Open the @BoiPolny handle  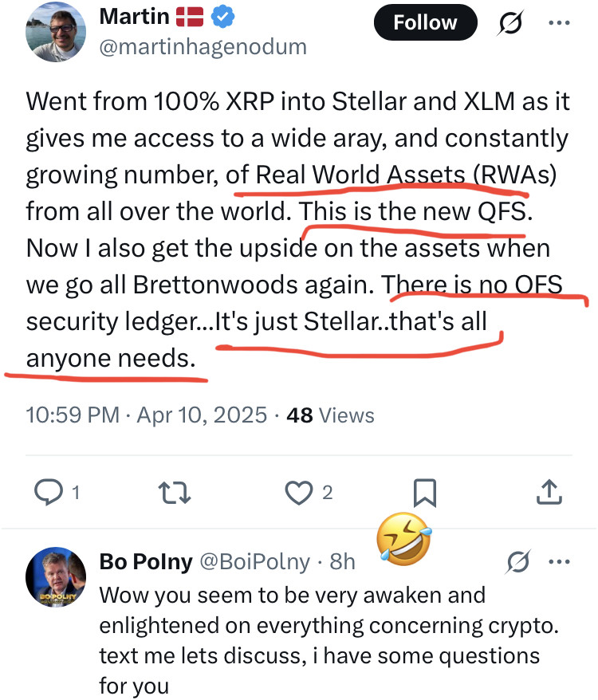click(254, 561)
